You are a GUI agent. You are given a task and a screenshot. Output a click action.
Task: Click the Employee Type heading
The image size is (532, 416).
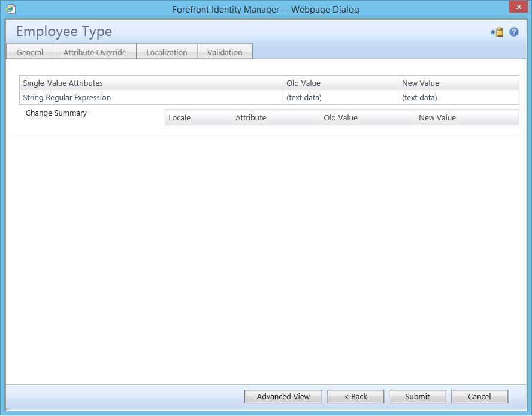click(x=64, y=32)
